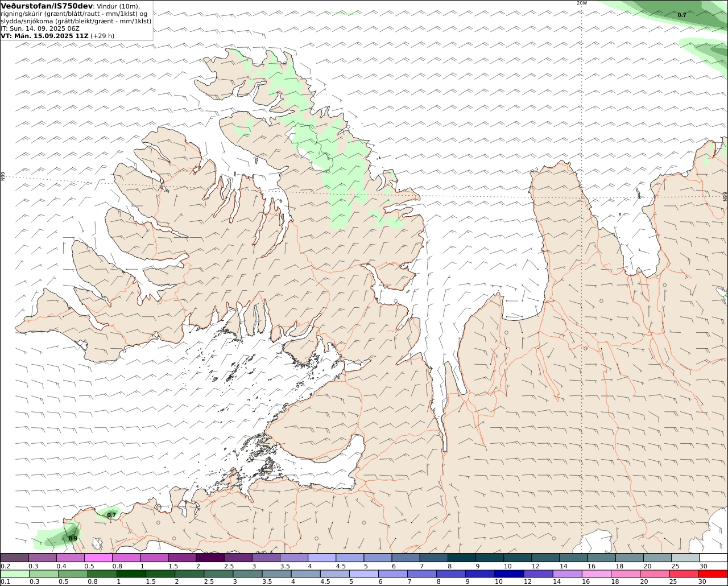Click the '66N' latitude label on right edge
The width and height of the screenshot is (728, 586).
click(x=725, y=196)
